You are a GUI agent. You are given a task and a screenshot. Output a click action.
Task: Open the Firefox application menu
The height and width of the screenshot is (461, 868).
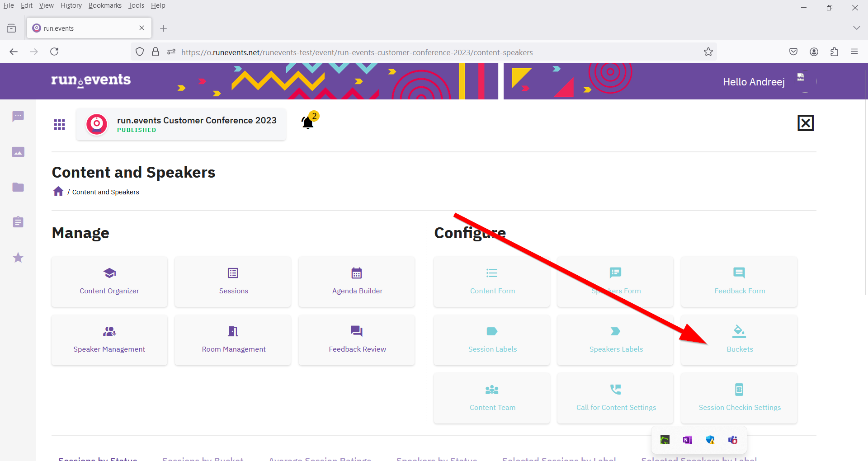point(854,52)
